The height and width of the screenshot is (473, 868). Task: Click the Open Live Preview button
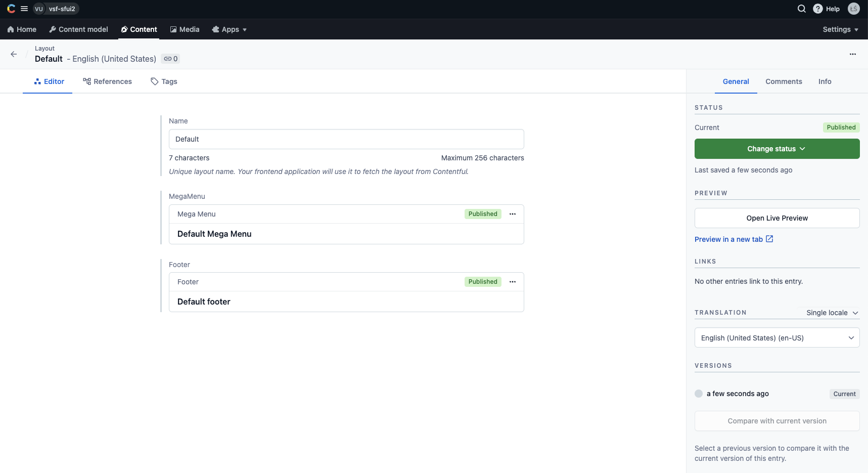(776, 218)
